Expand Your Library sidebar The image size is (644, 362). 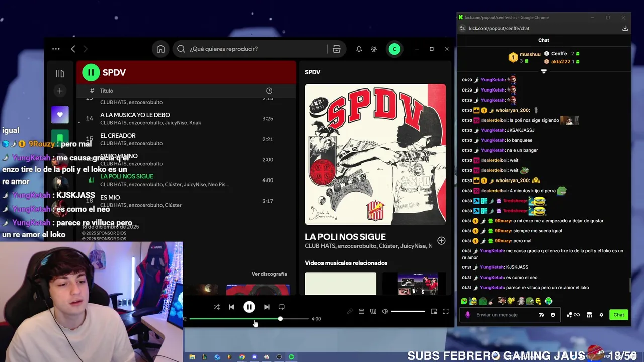60,74
